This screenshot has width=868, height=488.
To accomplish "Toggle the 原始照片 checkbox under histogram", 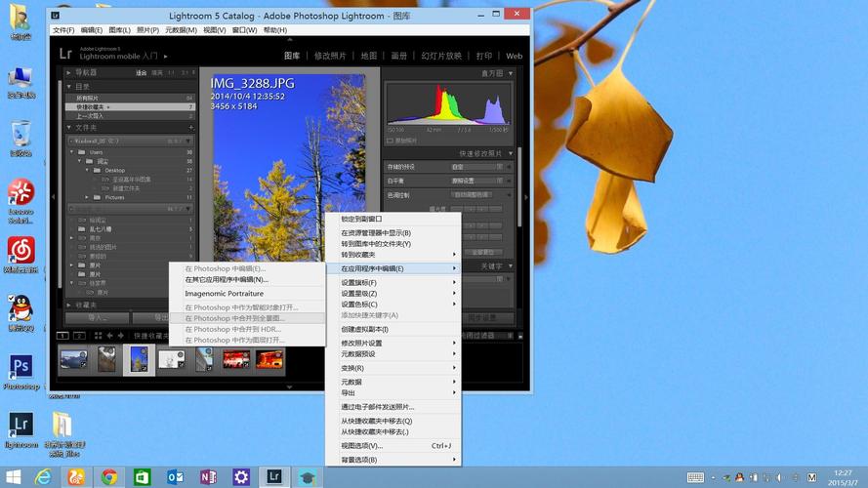I will point(390,142).
